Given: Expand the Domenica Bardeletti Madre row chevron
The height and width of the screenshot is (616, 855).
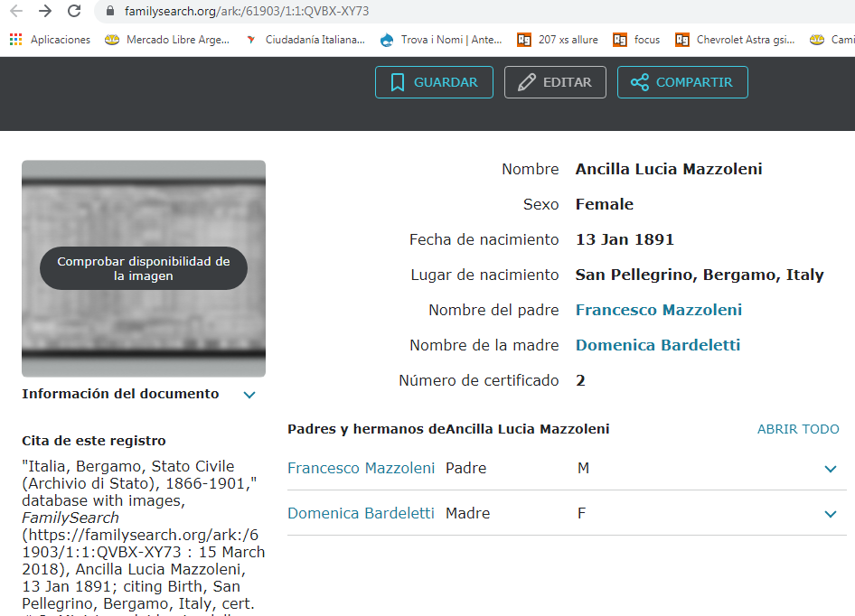Looking at the screenshot, I should (831, 514).
